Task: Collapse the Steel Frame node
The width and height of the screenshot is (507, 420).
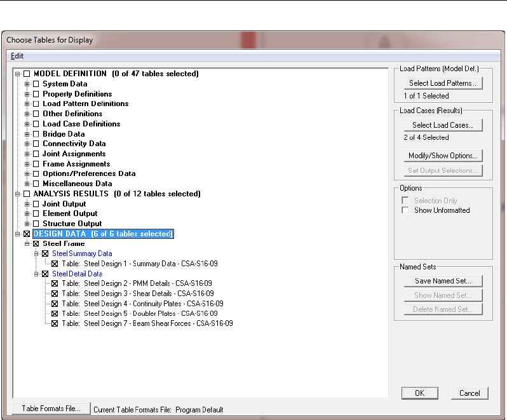Action: click(x=27, y=244)
